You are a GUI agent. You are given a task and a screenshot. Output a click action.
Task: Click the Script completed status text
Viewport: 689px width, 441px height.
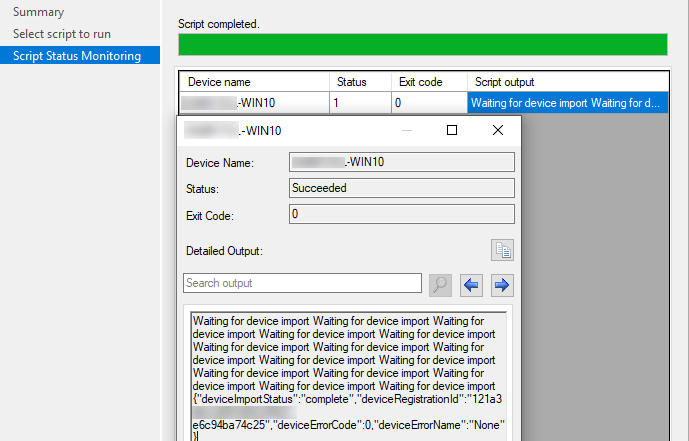219,24
